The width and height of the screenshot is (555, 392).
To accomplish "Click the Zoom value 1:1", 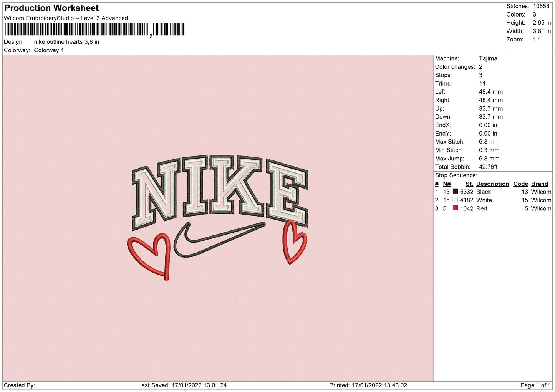I will (x=537, y=40).
